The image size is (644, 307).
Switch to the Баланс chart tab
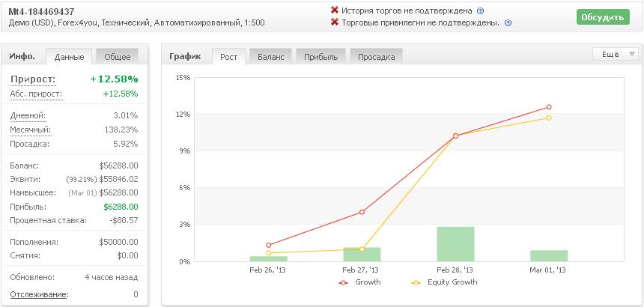[270, 57]
